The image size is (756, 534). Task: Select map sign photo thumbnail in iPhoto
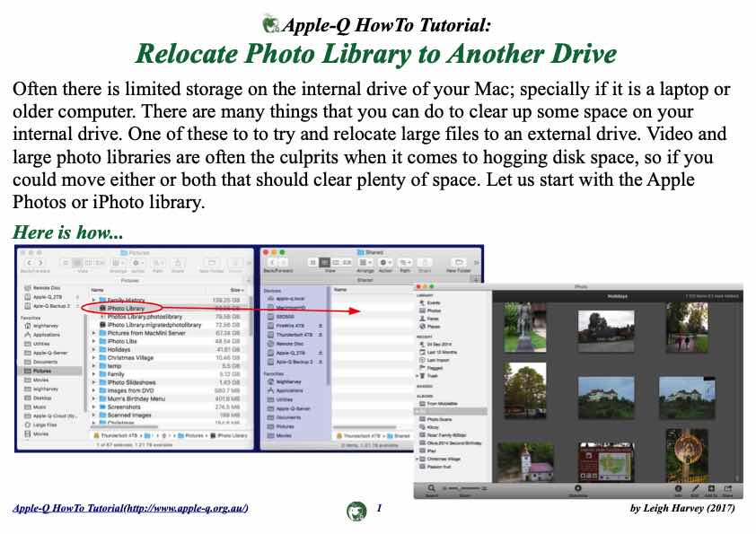tap(606, 461)
